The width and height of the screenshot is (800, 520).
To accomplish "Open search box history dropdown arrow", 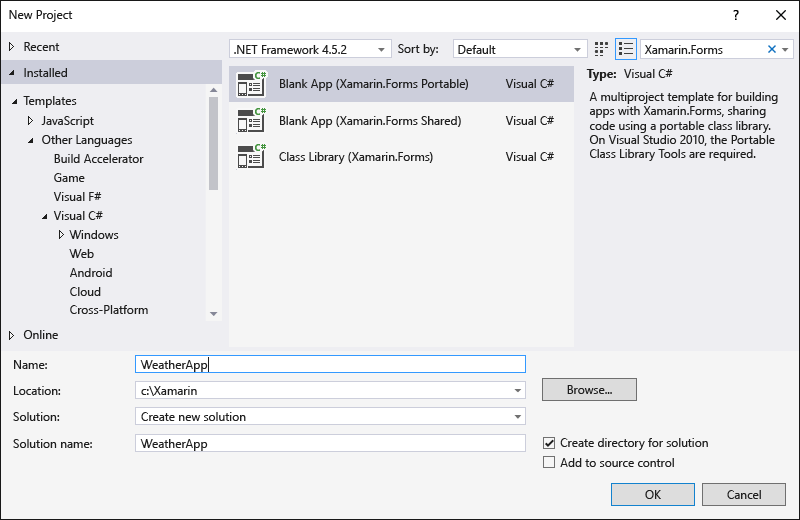I will (x=785, y=49).
